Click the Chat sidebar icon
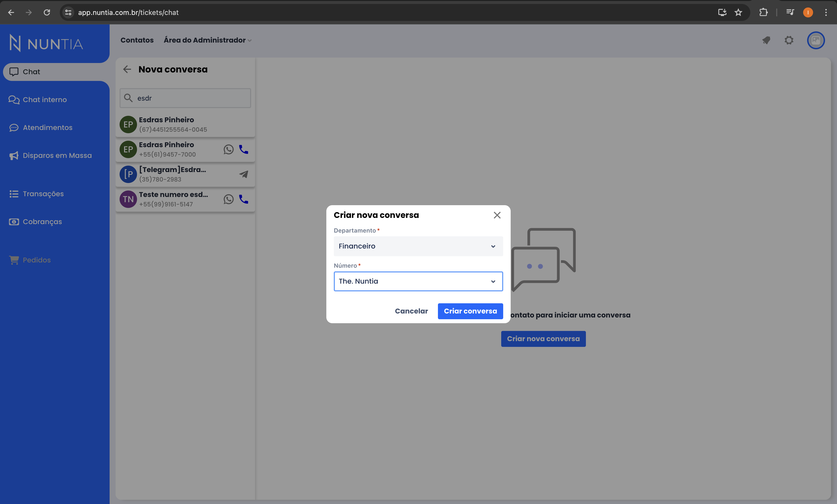Viewport: 837px width, 504px height. click(14, 71)
